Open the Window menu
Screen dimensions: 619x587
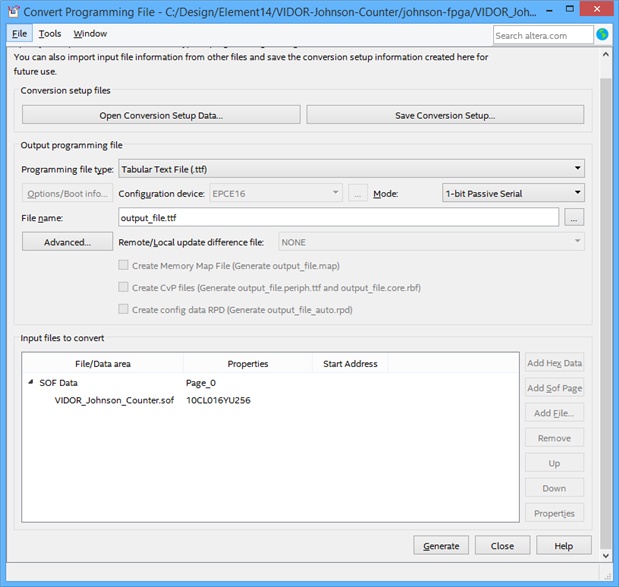90,34
